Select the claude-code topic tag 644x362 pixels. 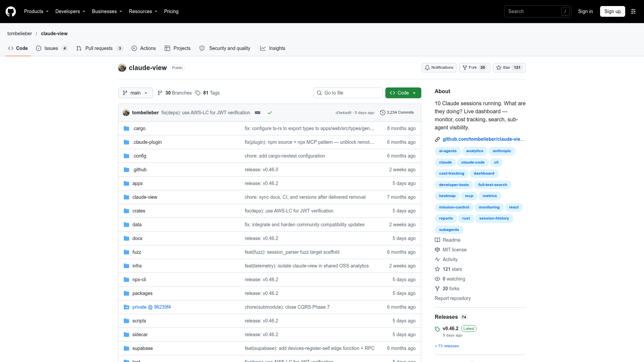[473, 162]
